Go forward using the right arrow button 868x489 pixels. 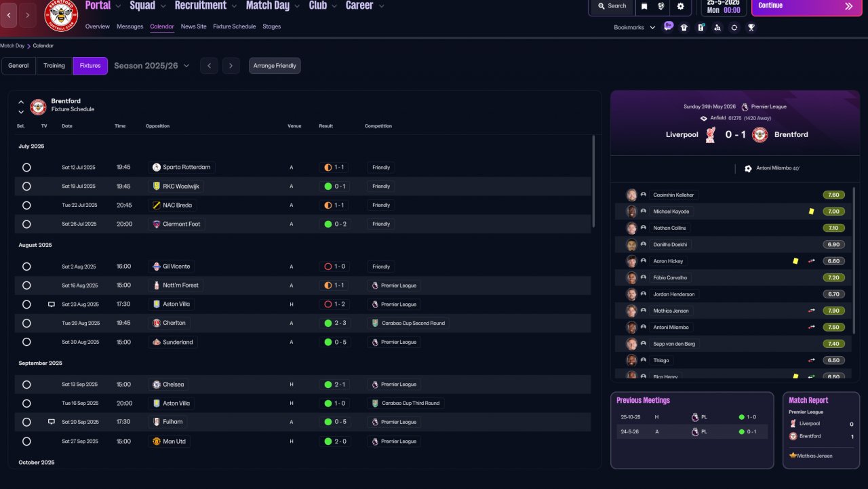[x=28, y=14]
